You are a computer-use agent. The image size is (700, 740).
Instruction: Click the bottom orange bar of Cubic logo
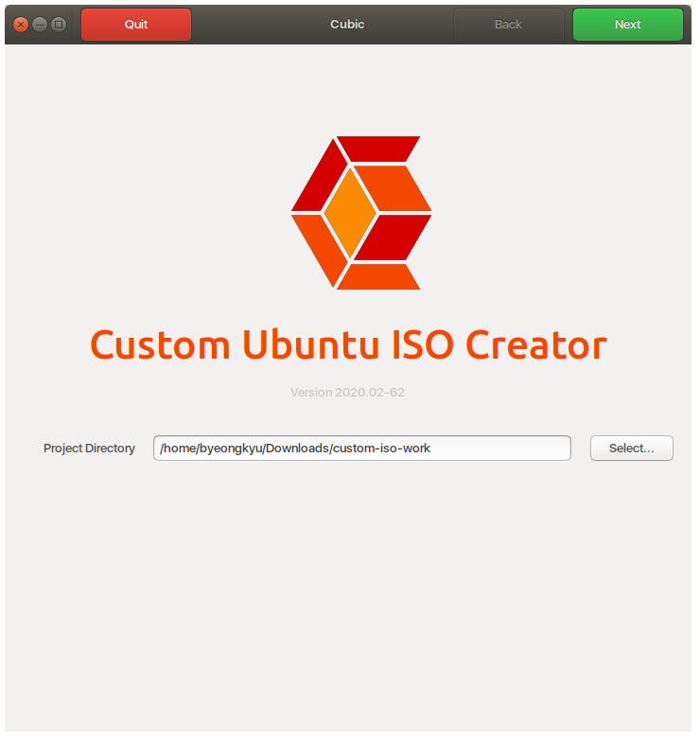coord(378,276)
